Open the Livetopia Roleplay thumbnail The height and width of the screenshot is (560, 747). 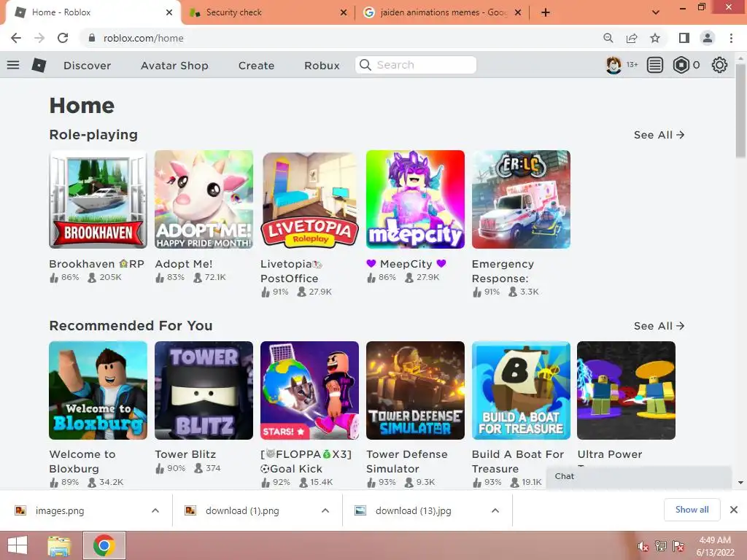coord(309,200)
